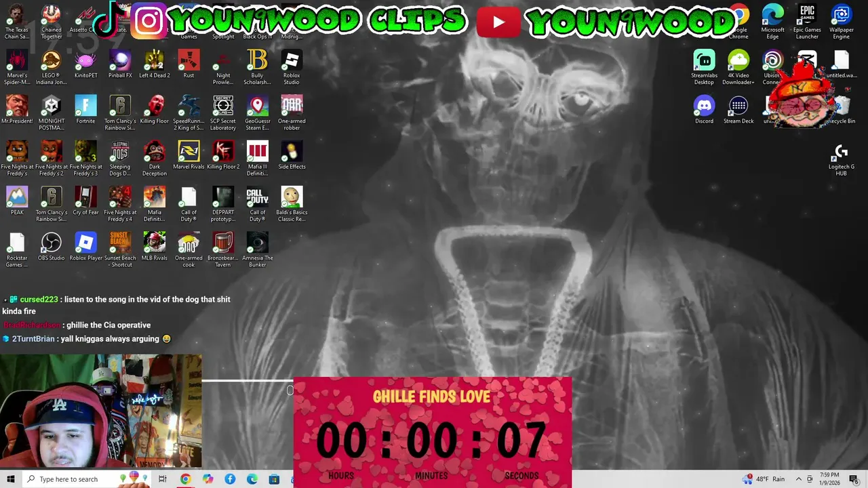
Task: Open the Fortnite desktop shortcut
Action: click(85, 110)
